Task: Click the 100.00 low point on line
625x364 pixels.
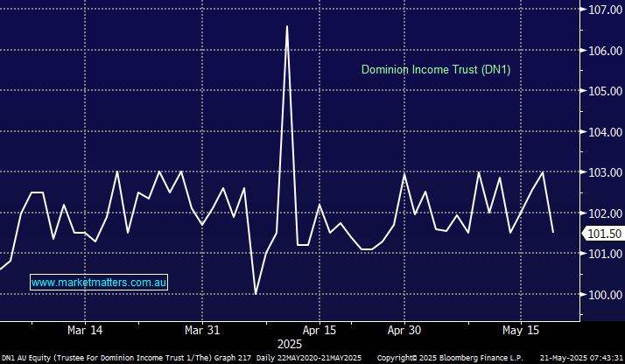Action: 256,294
